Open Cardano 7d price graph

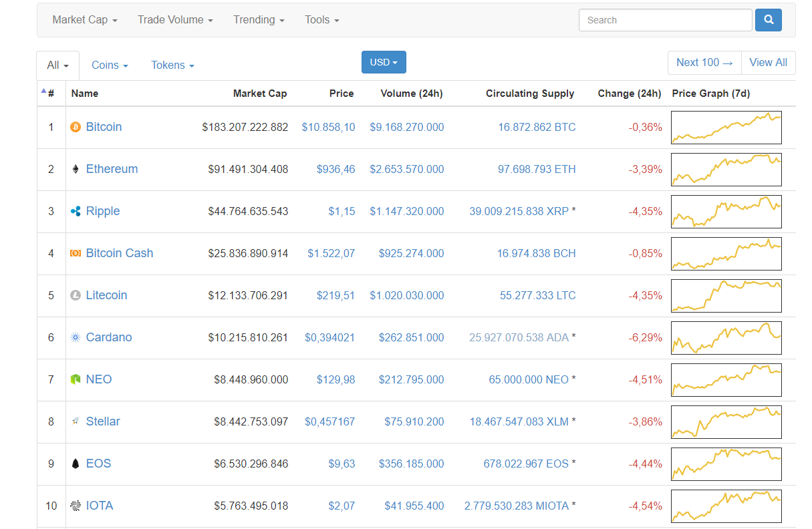pos(726,338)
